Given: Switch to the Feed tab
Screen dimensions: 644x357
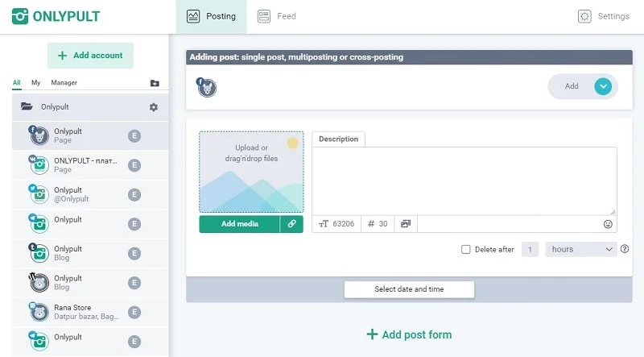Looking at the screenshot, I should coord(277,16).
